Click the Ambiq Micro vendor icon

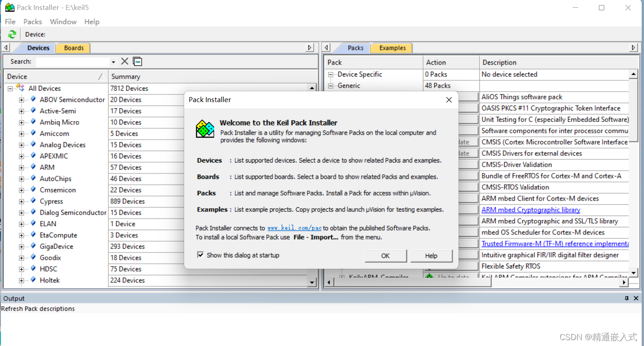click(33, 122)
